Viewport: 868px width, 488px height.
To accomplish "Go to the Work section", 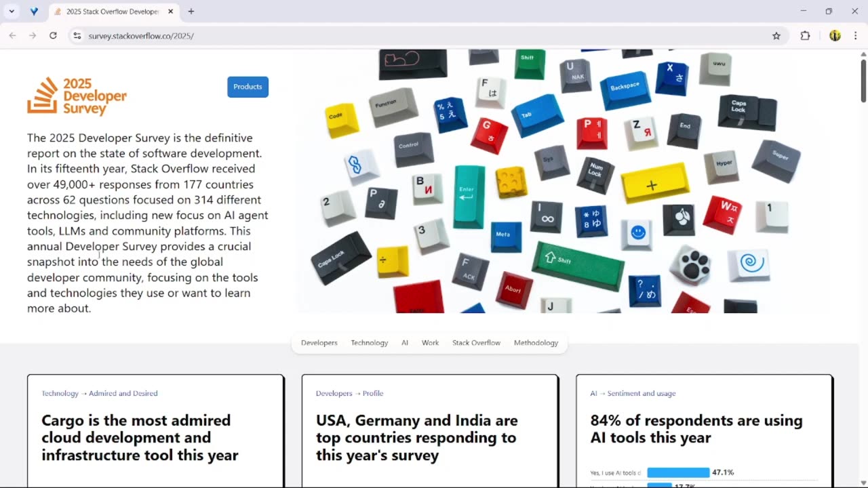I will (431, 343).
